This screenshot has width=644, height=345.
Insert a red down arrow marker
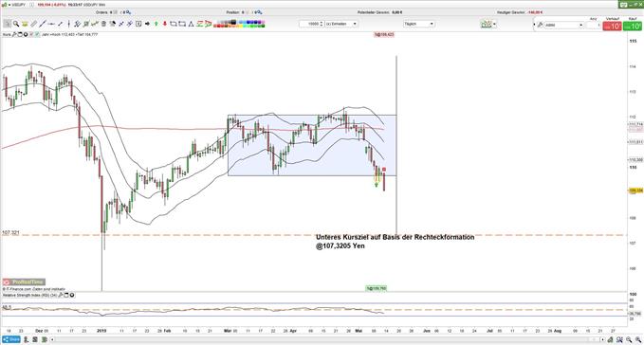coord(165,24)
